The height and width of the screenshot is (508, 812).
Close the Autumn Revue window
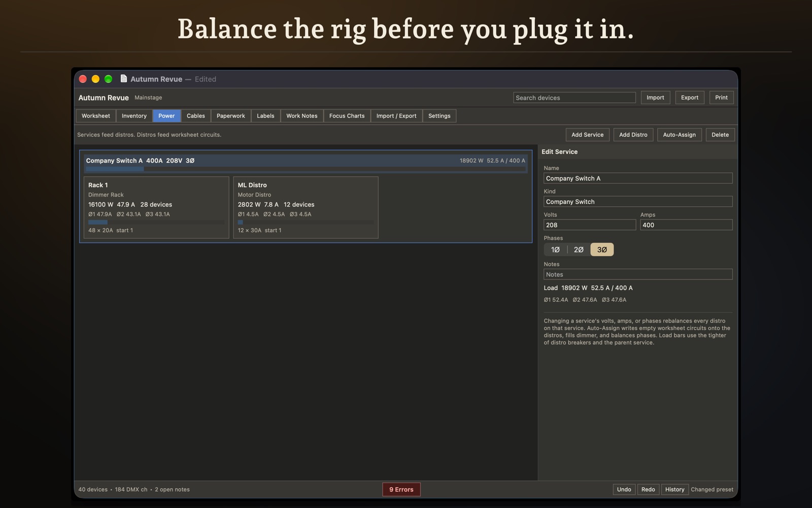(x=83, y=79)
